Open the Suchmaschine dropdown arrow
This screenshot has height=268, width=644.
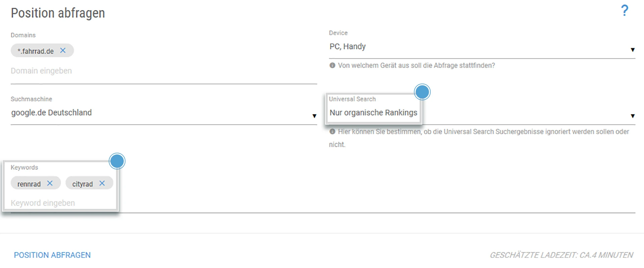click(x=314, y=116)
